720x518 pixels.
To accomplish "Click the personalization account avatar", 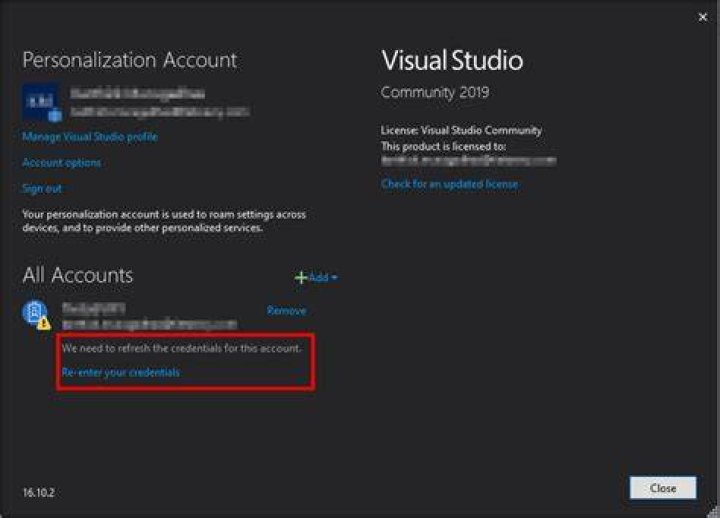I will [41, 102].
